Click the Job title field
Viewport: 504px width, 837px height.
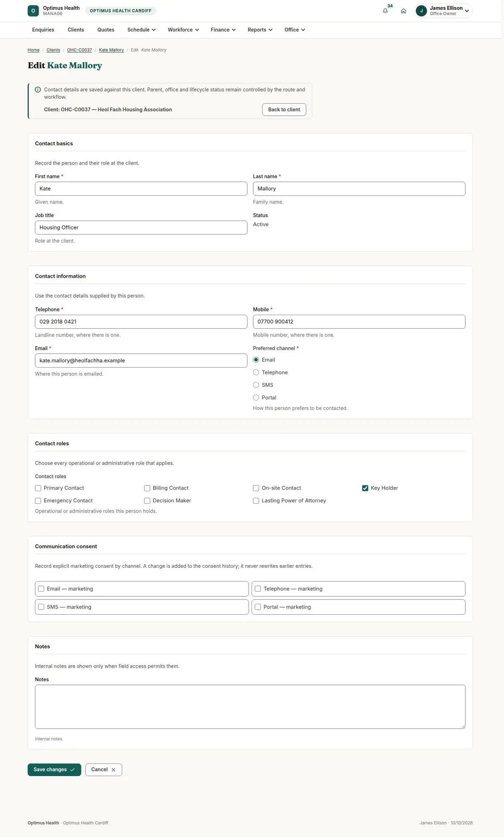[x=141, y=228]
